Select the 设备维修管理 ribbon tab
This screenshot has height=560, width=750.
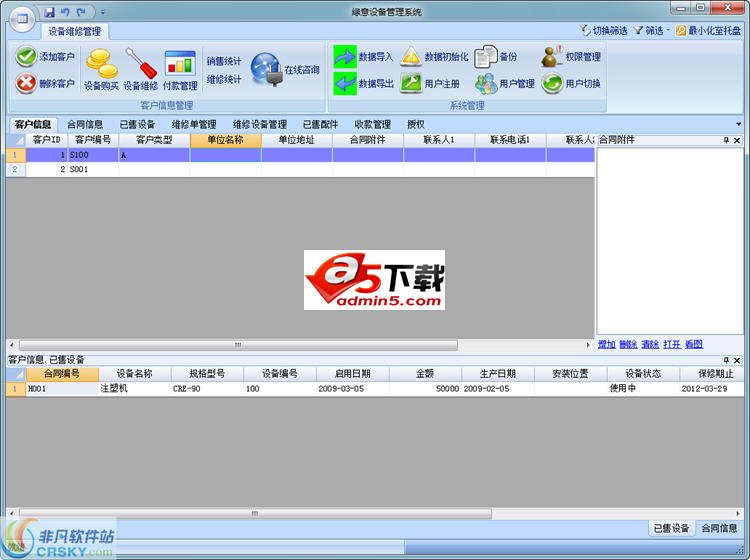75,32
